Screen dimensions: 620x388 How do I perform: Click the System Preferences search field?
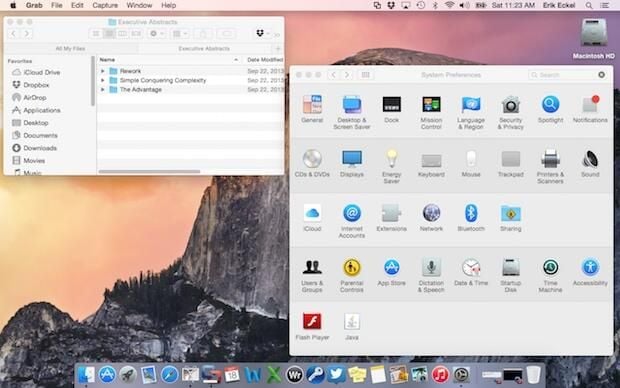tap(568, 75)
